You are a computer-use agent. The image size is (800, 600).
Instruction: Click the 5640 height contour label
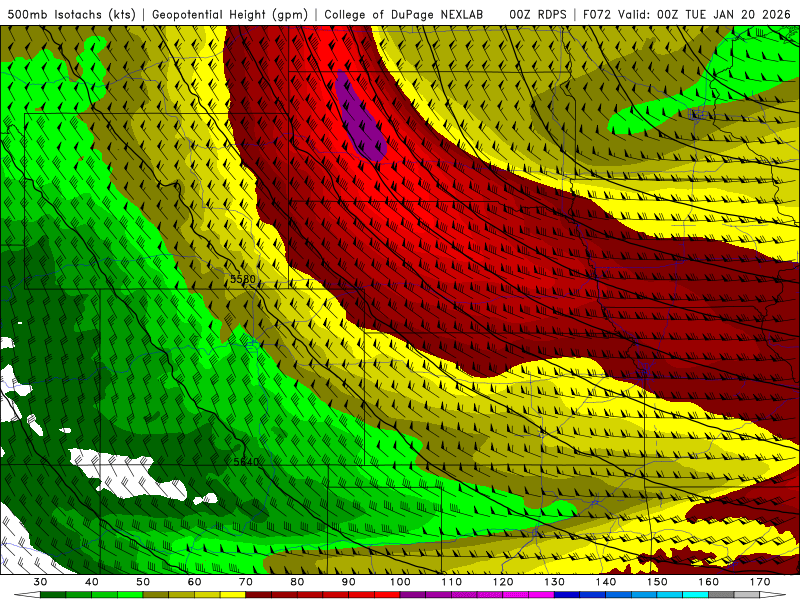pyautogui.click(x=246, y=462)
